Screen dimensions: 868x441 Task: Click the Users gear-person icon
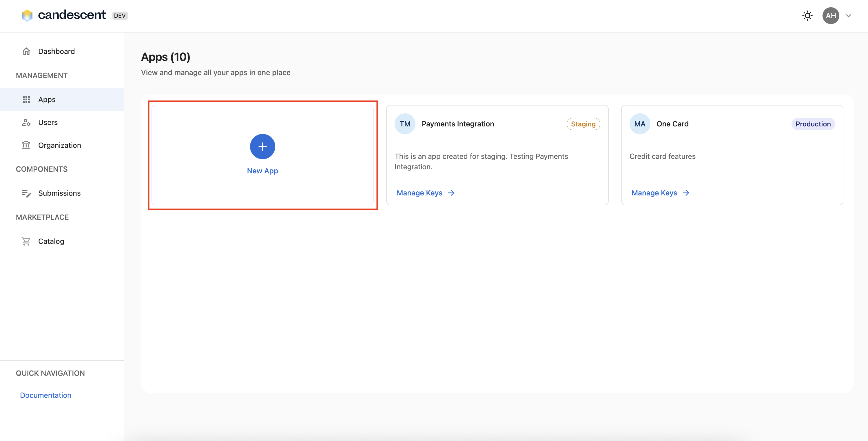[26, 122]
